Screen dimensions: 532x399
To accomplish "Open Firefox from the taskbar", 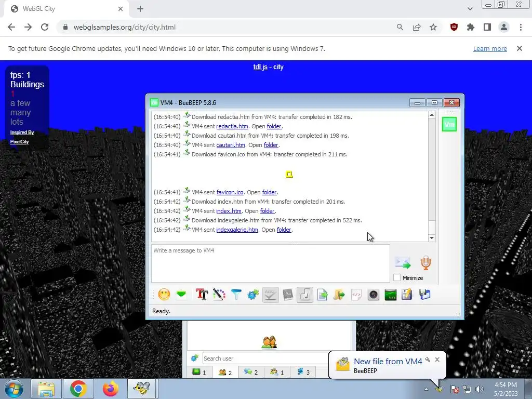I will tap(110, 389).
